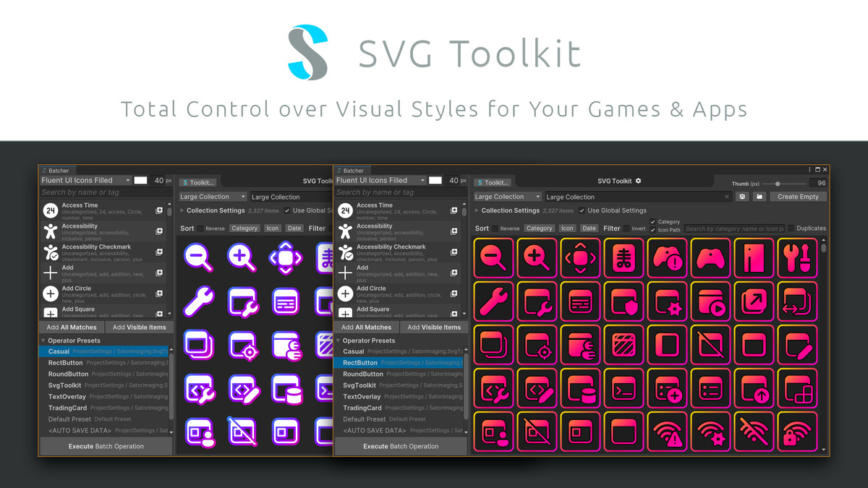The width and height of the screenshot is (868, 488).
Task: Select the pink terminal prompt window icon
Action: (625, 388)
